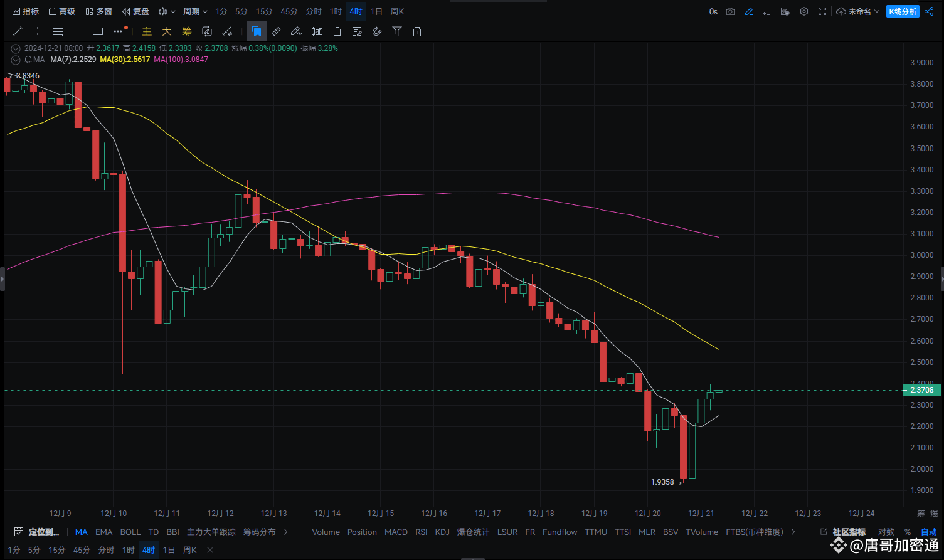Open the 指标 indicators menu
This screenshot has width=944, height=560.
26,11
